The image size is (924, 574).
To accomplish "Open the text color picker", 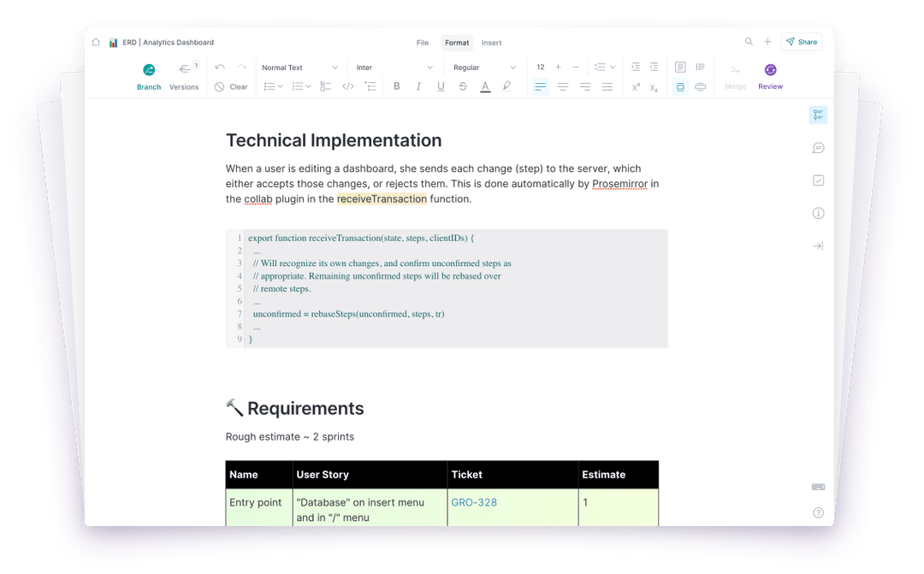I will [x=485, y=86].
